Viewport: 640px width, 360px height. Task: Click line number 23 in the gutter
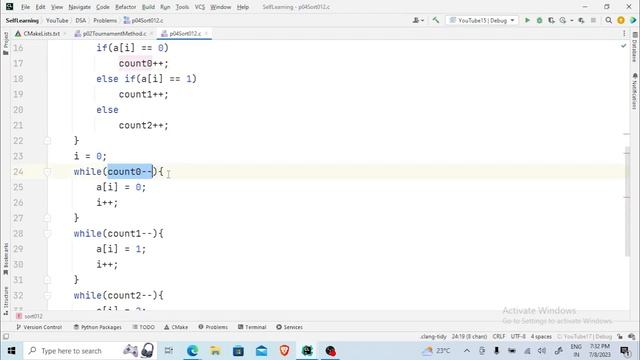click(x=18, y=156)
